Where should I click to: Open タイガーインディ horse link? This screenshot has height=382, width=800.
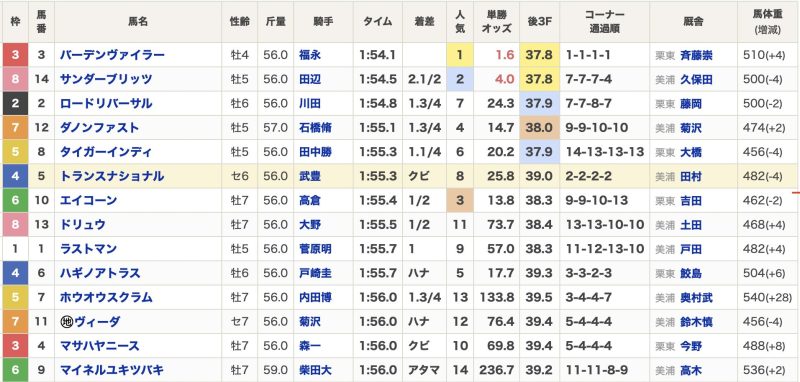pyautogui.click(x=106, y=152)
